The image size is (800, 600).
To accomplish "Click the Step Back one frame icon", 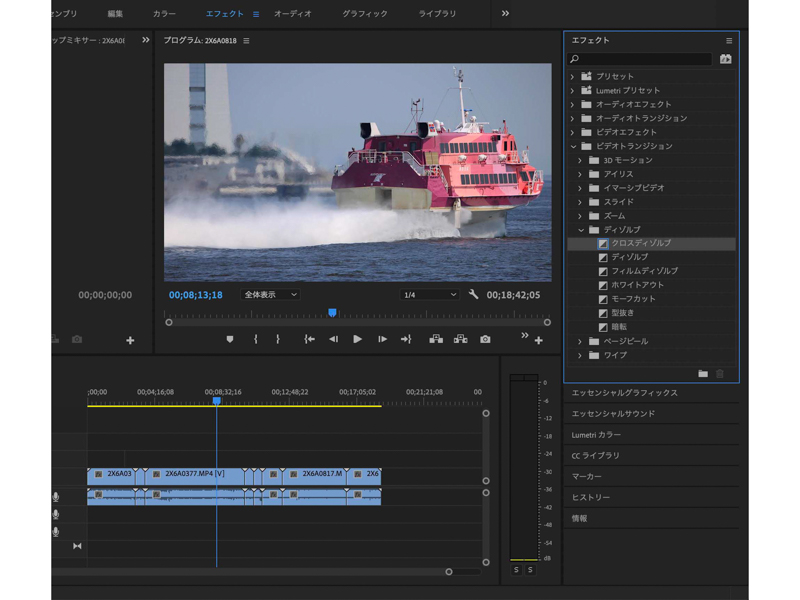I will (333, 339).
